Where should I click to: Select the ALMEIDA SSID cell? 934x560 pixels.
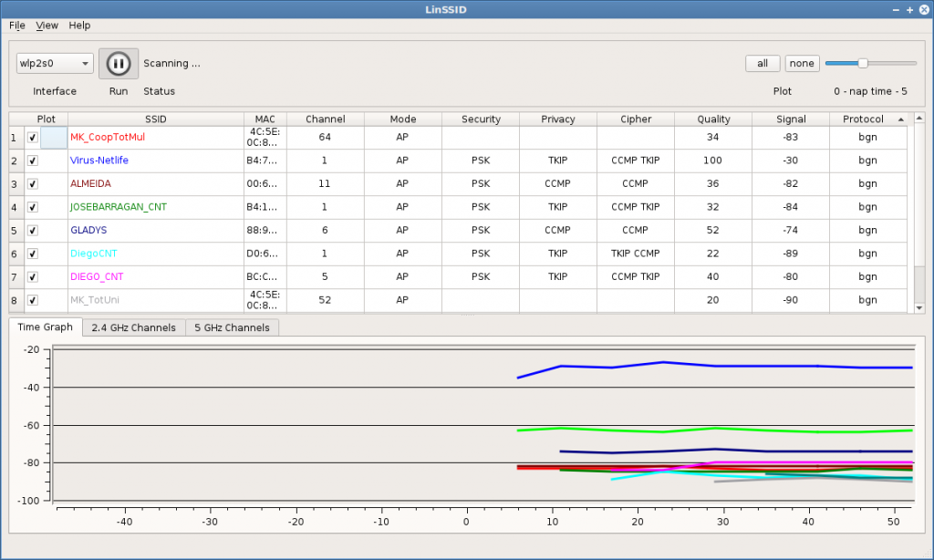coord(155,184)
